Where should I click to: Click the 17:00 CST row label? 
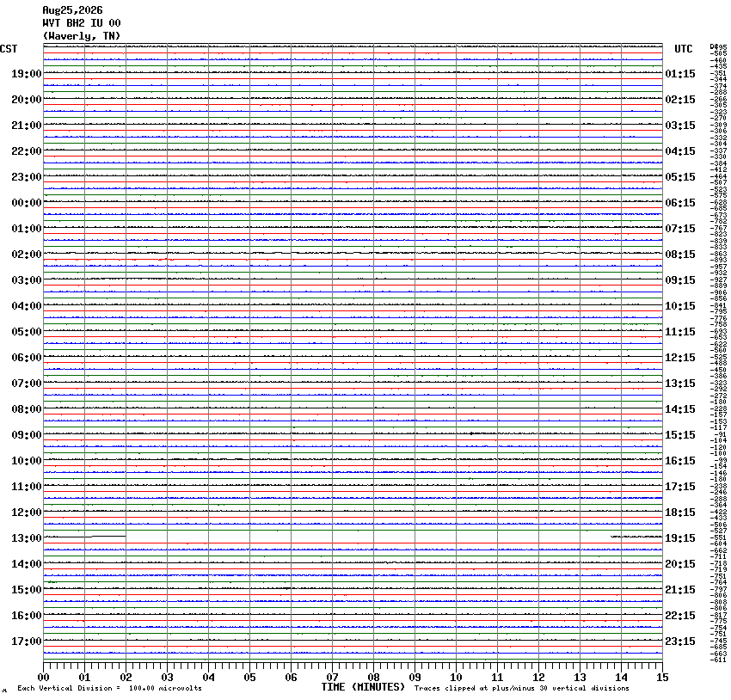(27, 642)
